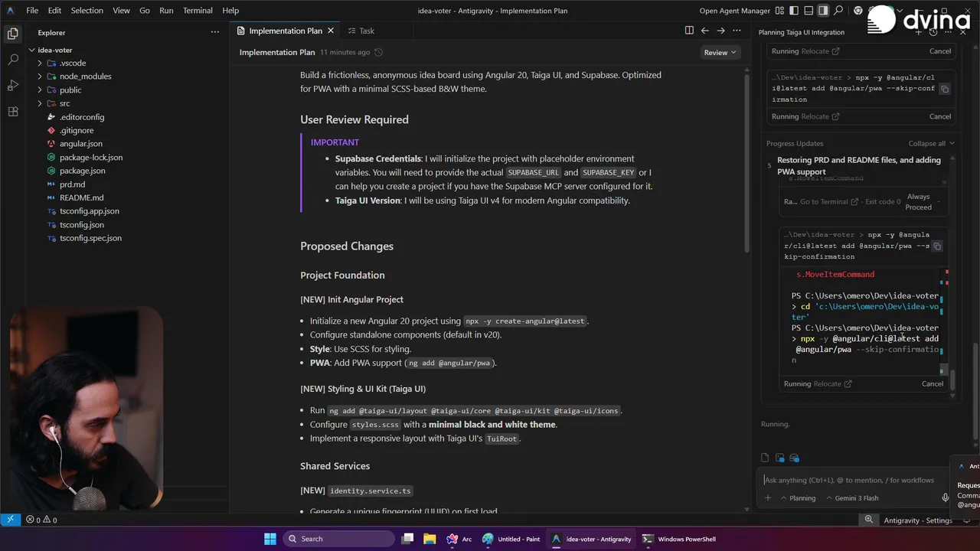
Task: Expand the .vscode folder
Action: pos(72,63)
